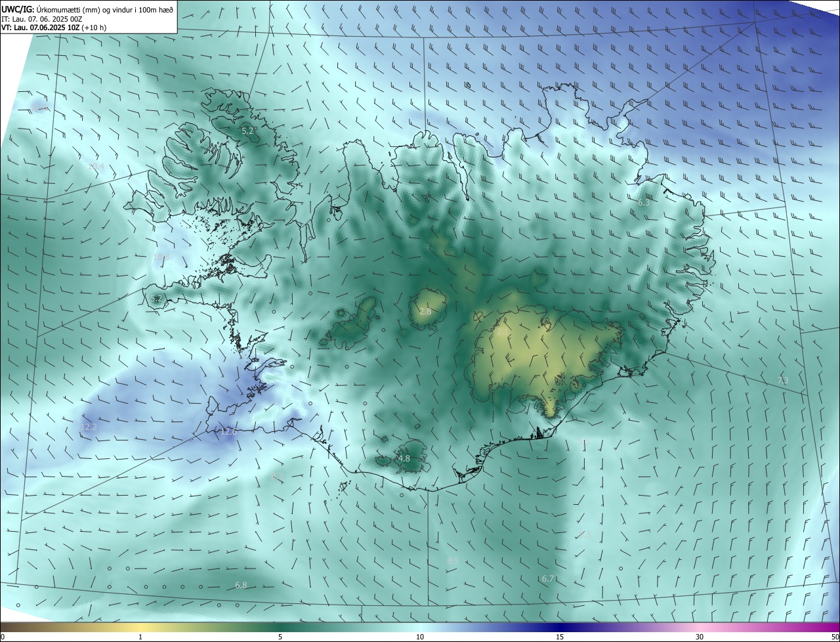
Task: Click the 4.8 value label on the map
Action: click(404, 458)
